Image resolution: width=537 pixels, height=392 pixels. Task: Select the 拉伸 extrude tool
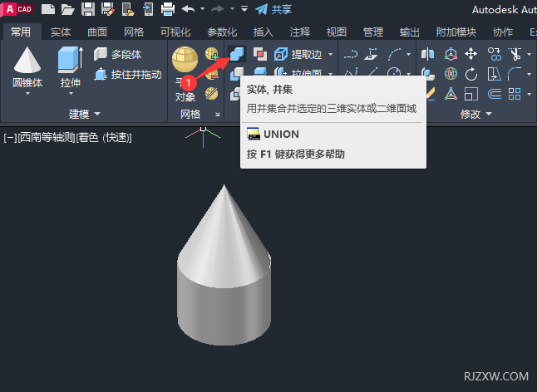[71, 68]
